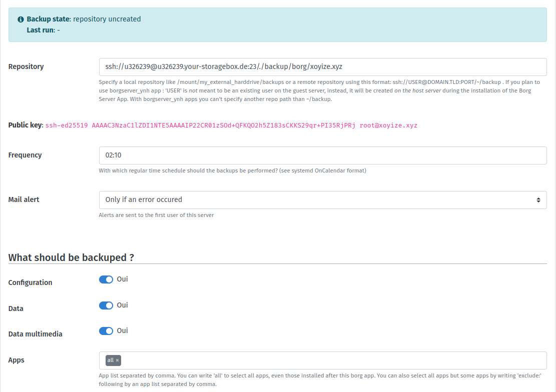556x392 pixels.
Task: Click the 'What should be backuped ?' heading
Action: tap(71, 257)
